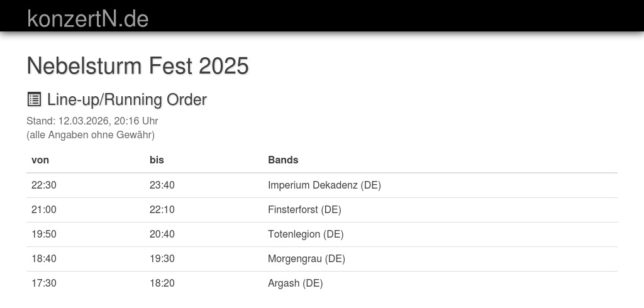644x308 pixels.
Task: Click the Nebelsturm Fest 2025 heading
Action: (138, 65)
